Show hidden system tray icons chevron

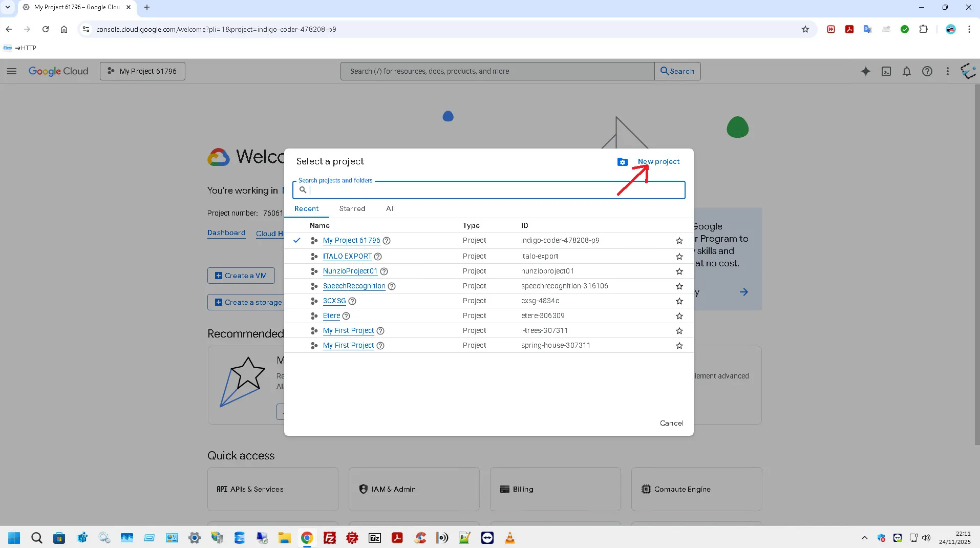864,538
